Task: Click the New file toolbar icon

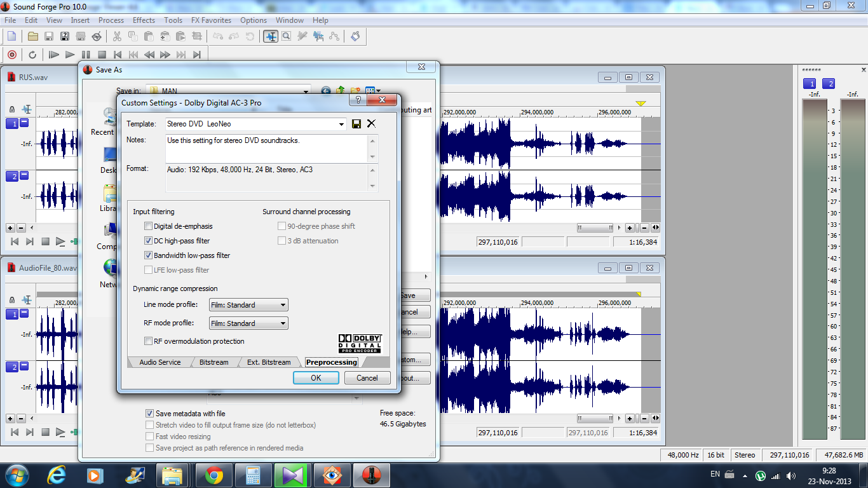Action: [11, 36]
